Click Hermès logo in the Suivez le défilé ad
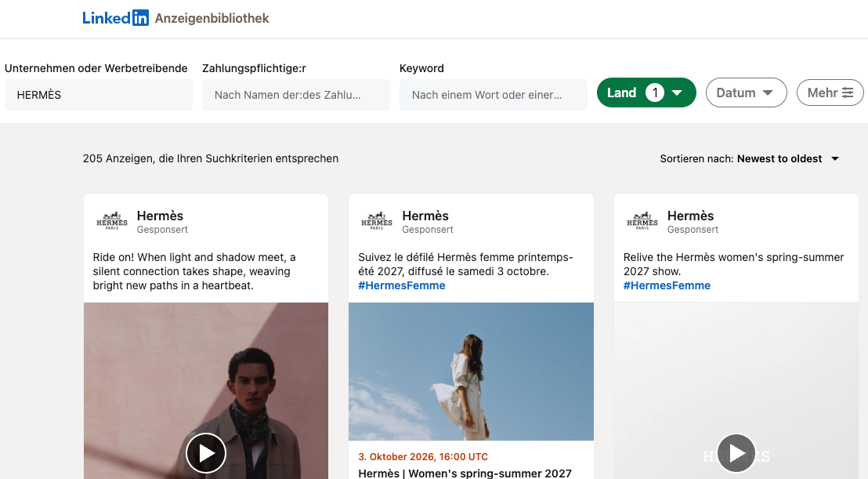The width and height of the screenshot is (868, 479). 377,221
